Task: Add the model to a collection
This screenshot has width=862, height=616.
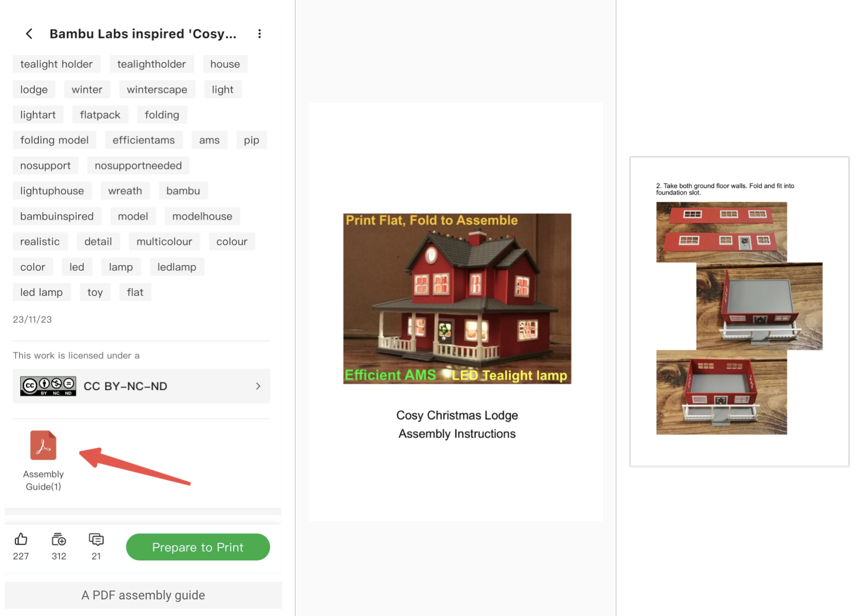Action: (59, 539)
